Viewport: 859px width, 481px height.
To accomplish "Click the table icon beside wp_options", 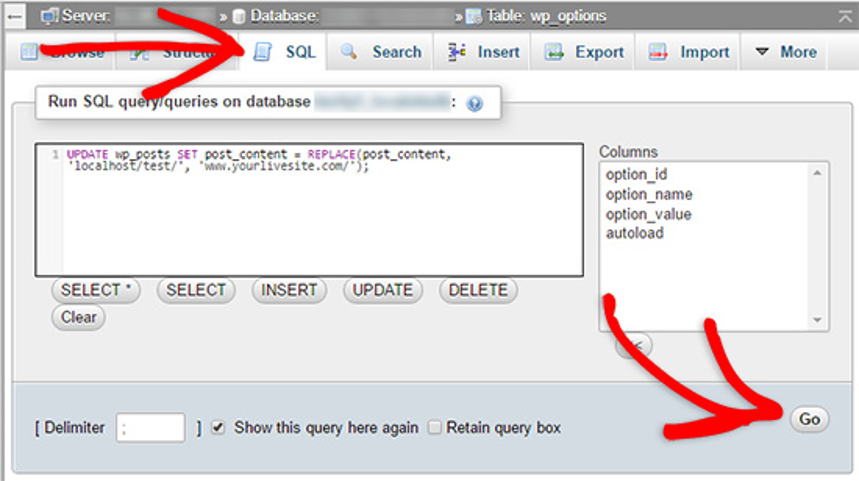I will (x=474, y=16).
